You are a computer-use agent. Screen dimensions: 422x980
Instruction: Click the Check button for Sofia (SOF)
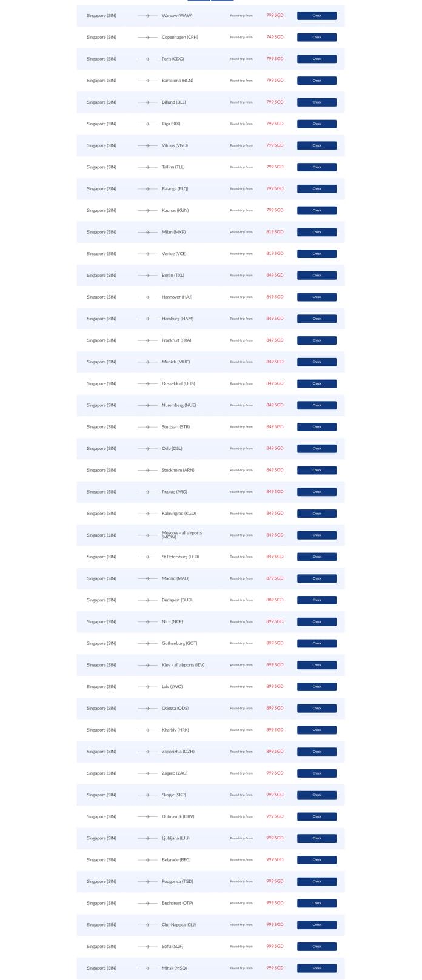click(x=316, y=947)
